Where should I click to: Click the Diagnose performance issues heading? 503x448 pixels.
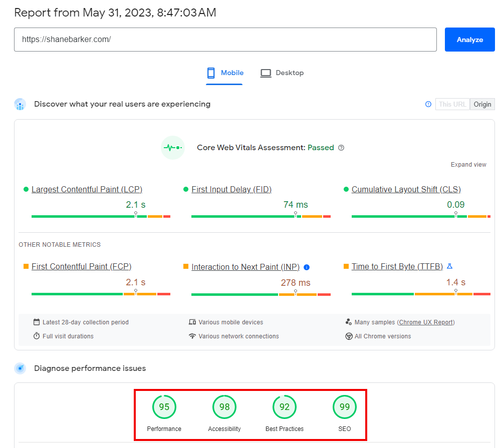pos(90,368)
